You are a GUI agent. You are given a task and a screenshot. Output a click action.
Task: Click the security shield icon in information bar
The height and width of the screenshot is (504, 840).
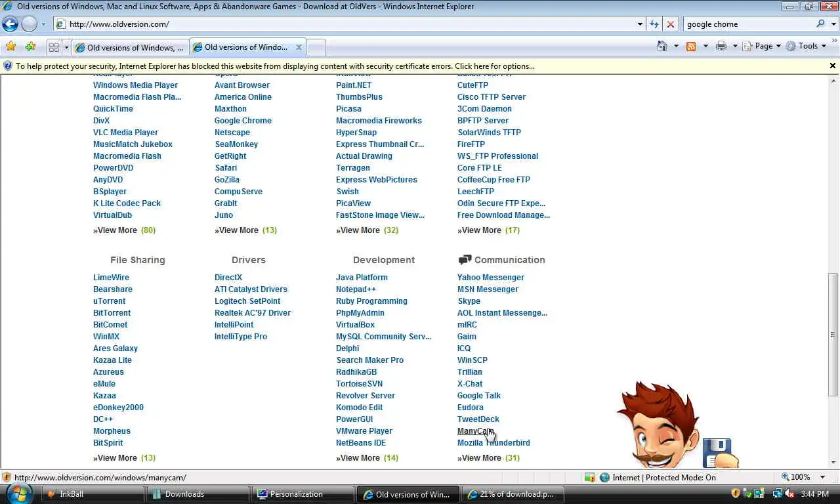click(8, 66)
